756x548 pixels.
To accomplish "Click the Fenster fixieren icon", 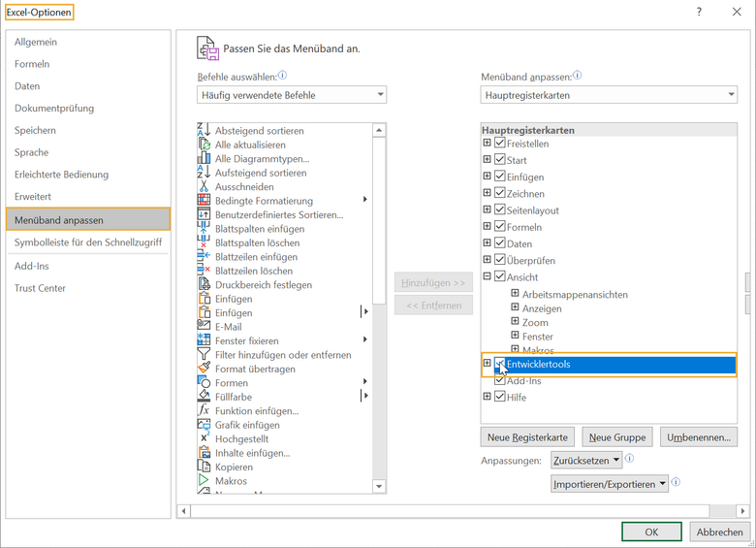I will (x=204, y=340).
